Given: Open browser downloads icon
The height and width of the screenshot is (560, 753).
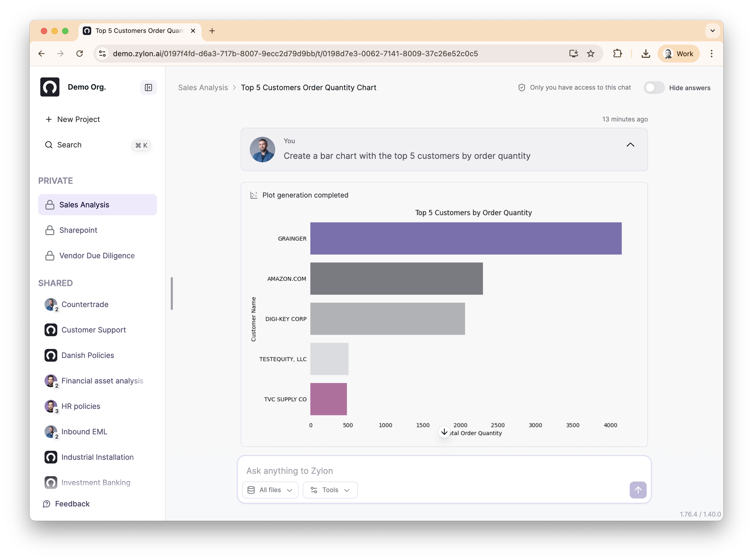Looking at the screenshot, I should pos(646,54).
